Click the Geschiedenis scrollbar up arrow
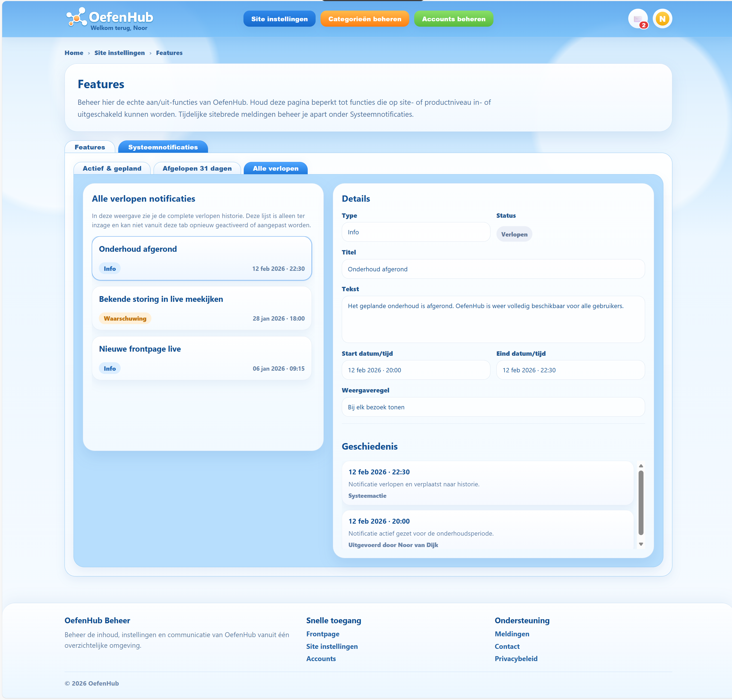Viewport: 732px width, 700px height. [641, 466]
